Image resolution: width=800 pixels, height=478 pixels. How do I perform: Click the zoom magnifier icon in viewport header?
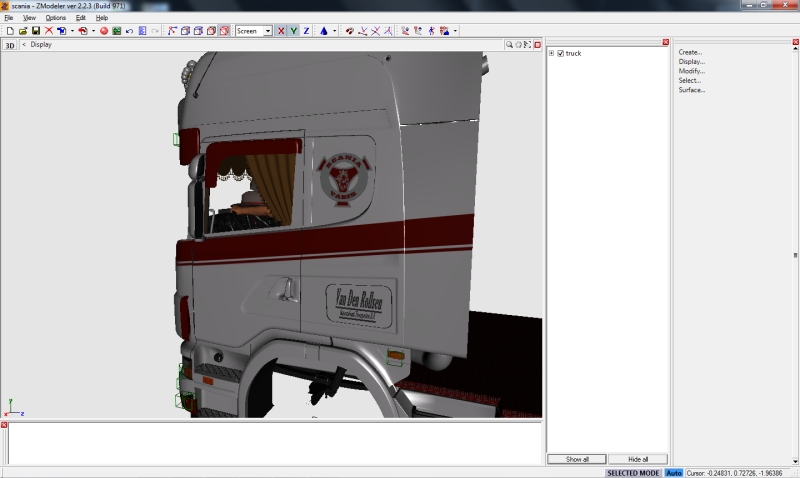click(x=509, y=44)
